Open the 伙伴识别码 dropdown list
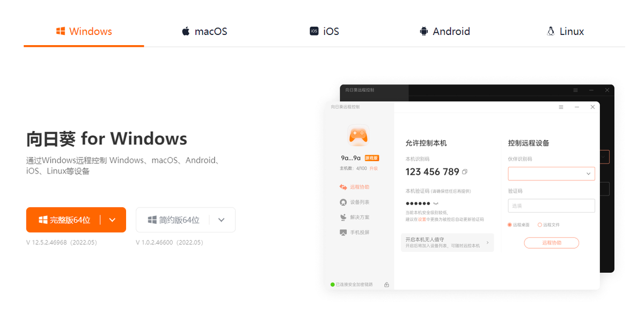 point(588,174)
